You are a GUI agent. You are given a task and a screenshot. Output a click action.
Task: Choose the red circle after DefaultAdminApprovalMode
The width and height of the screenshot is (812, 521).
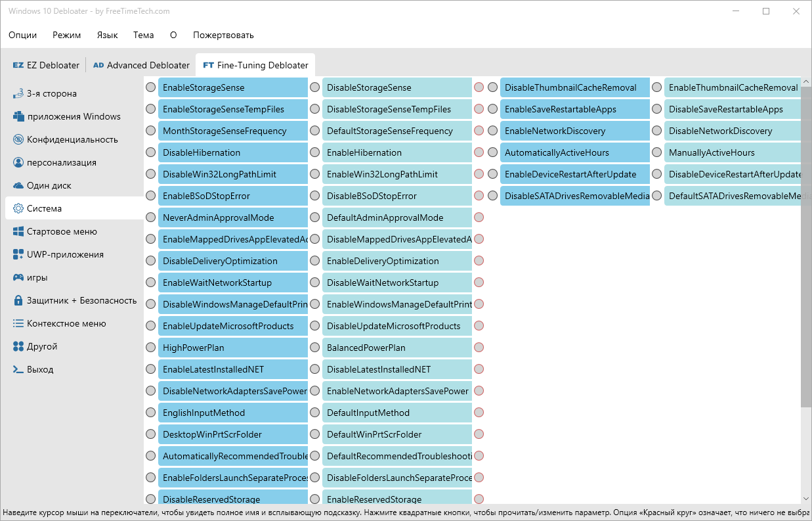pos(479,217)
